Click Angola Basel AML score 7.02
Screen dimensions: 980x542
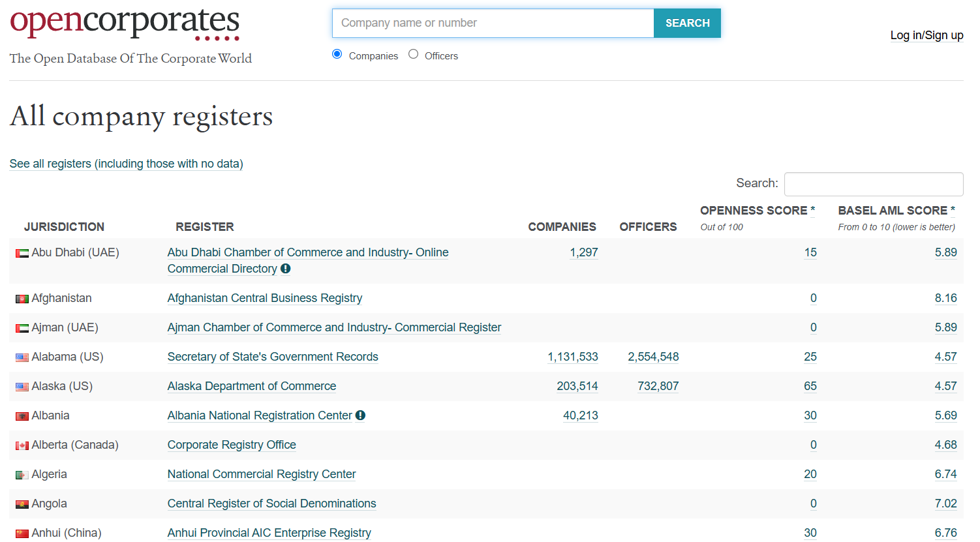[x=946, y=504]
